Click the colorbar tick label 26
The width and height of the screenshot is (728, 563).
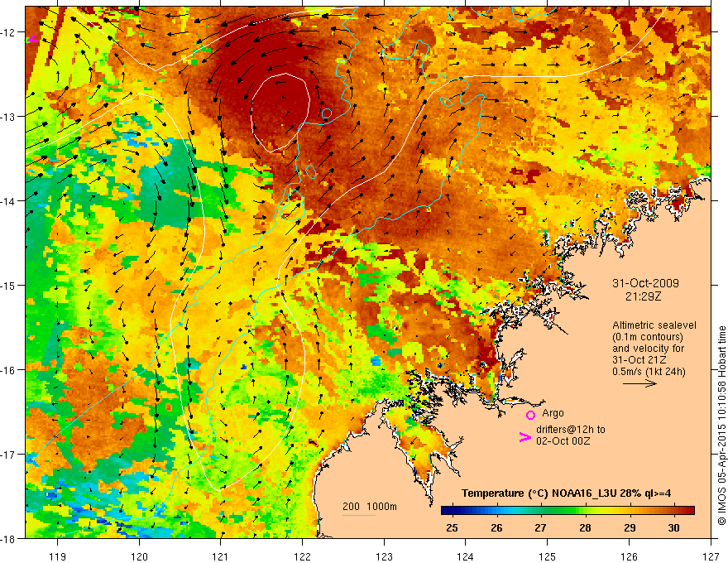click(496, 527)
